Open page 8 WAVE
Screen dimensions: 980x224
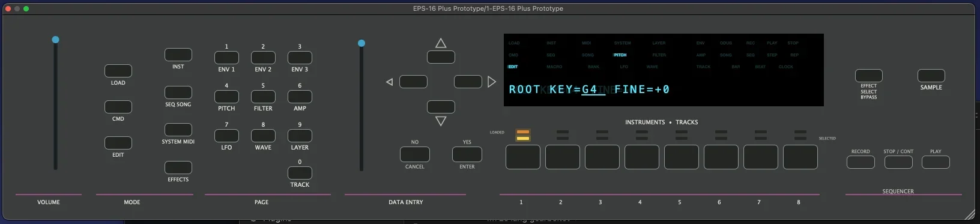tap(263, 136)
